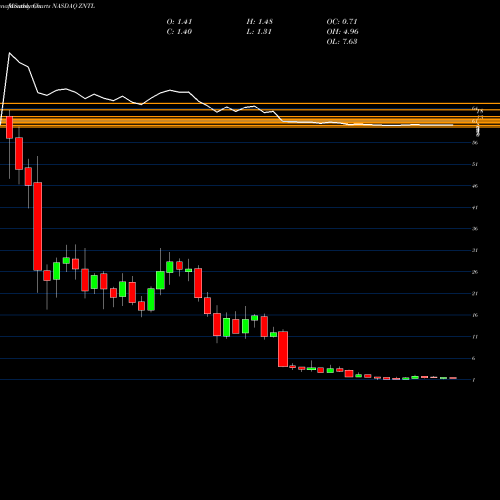Click the 51 price axis label
This screenshot has width=500, height=500.
475,164
